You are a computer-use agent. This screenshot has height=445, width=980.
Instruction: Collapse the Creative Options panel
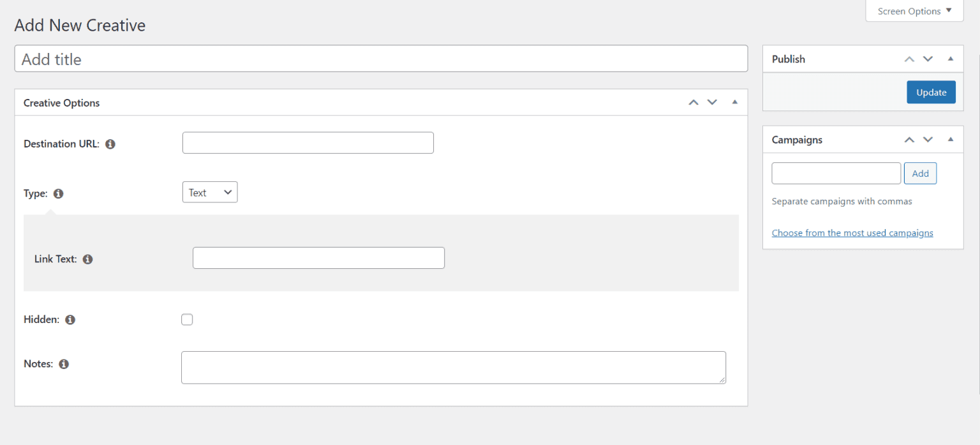pos(734,102)
